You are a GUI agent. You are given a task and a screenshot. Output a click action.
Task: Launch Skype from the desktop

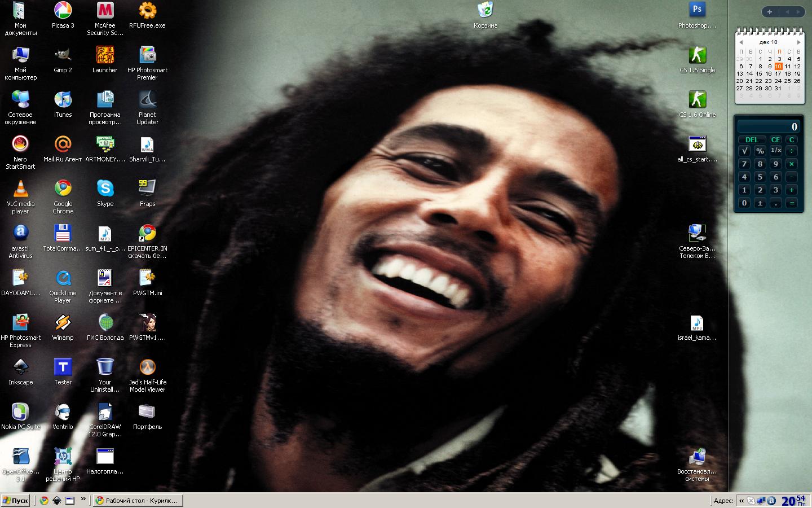click(x=105, y=189)
